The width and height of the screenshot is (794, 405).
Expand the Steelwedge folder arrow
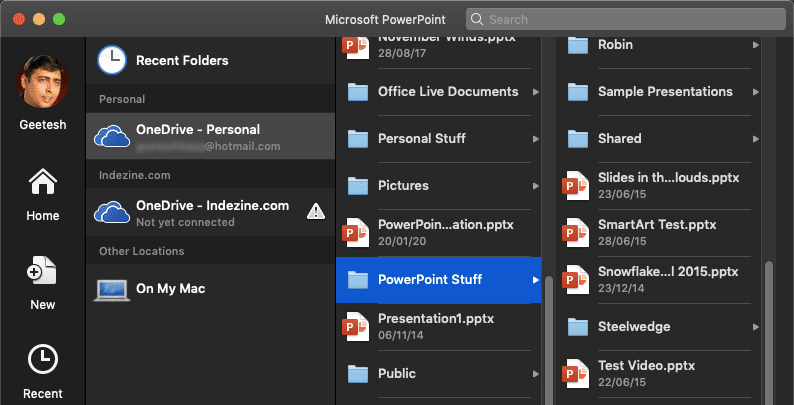point(756,327)
